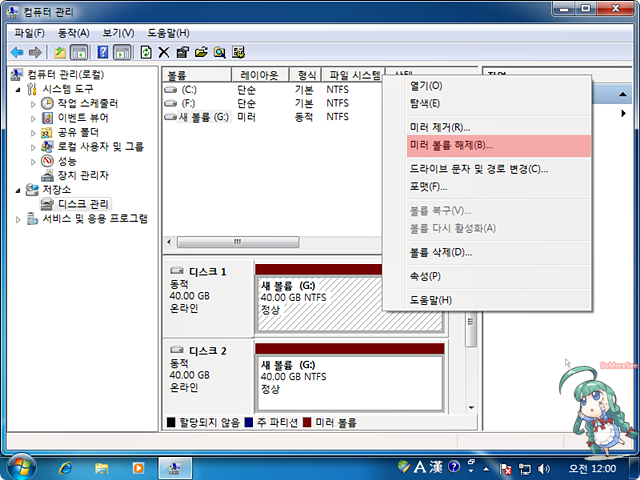This screenshot has height=480, width=640.
Task: Choose 미러 제거(R)... from context menu
Action: (440, 127)
